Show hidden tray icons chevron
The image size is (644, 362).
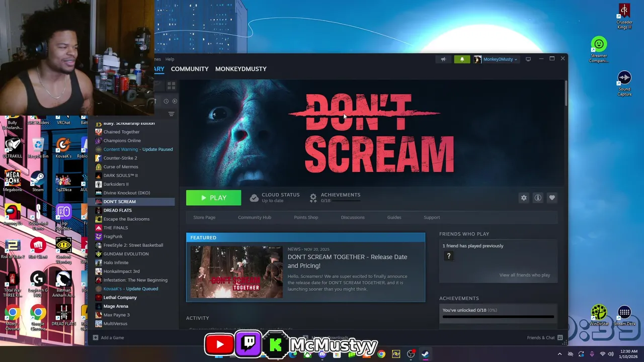pyautogui.click(x=559, y=354)
